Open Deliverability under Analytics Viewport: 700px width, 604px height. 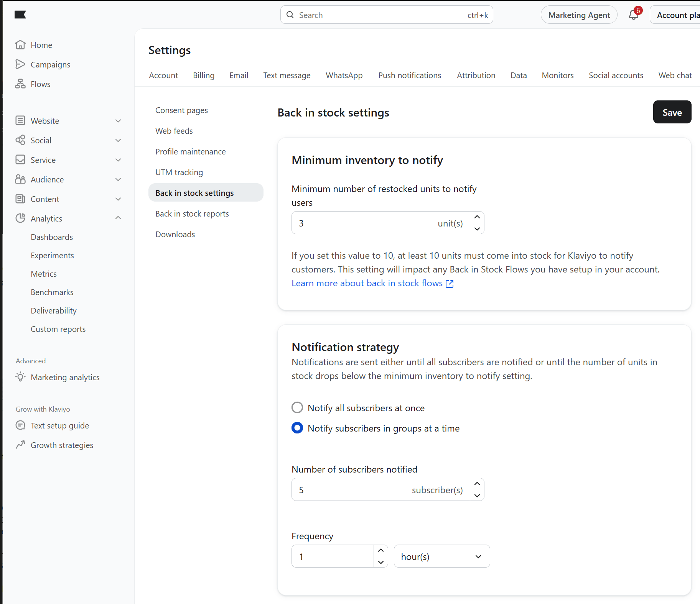pos(54,311)
